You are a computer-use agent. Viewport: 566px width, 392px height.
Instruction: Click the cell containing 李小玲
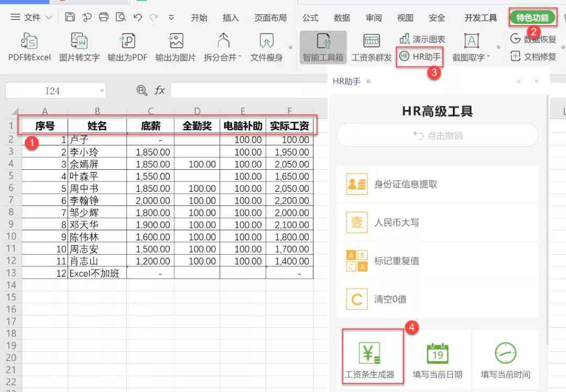click(x=97, y=152)
